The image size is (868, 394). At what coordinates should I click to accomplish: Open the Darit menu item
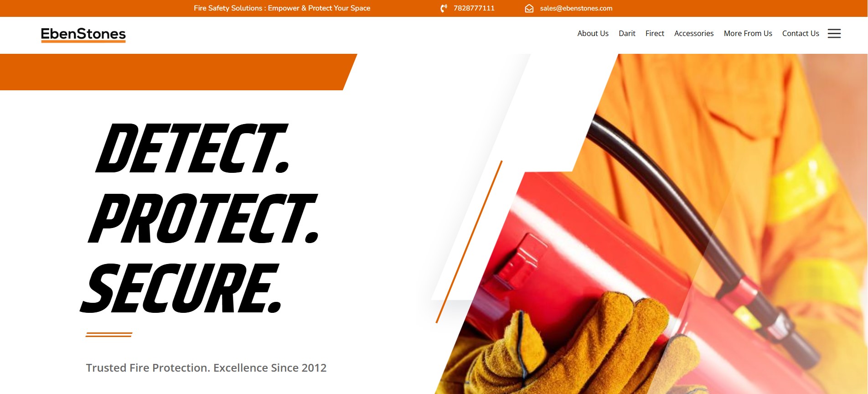coord(627,33)
